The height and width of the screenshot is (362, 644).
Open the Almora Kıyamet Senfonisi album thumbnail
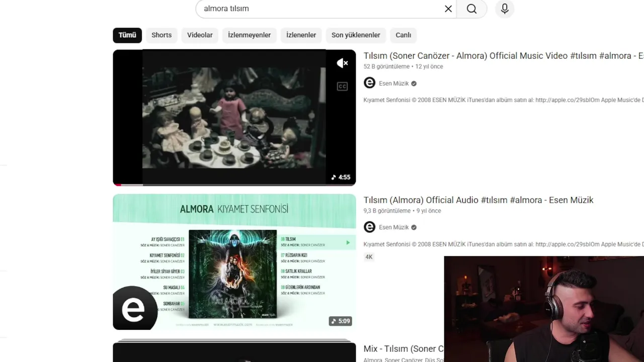pyautogui.click(x=234, y=262)
